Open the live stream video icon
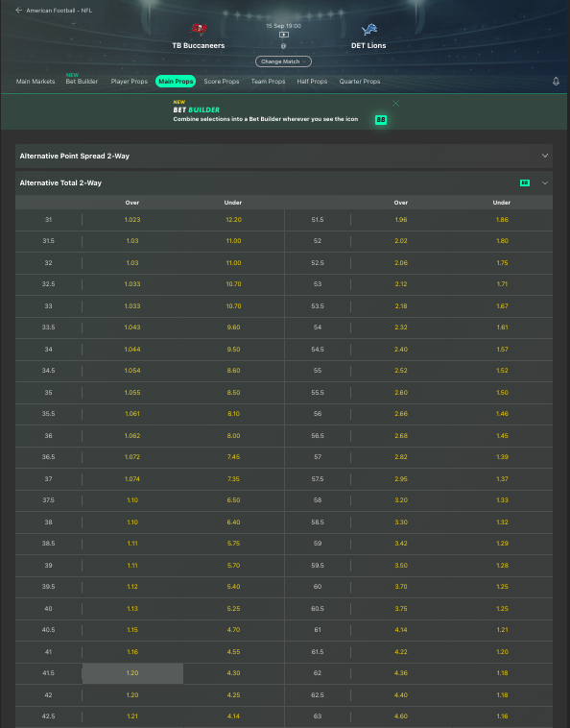This screenshot has width=570, height=728. pos(284,35)
